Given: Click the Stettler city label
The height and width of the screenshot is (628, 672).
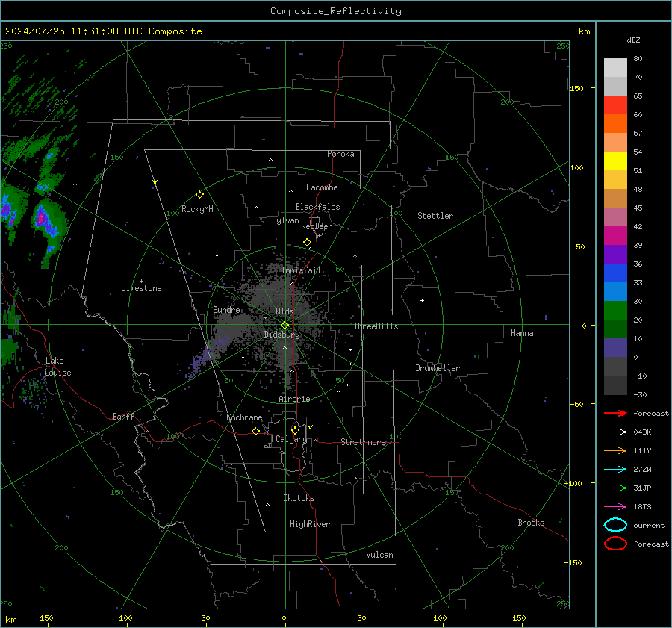Looking at the screenshot, I should coord(435,216).
